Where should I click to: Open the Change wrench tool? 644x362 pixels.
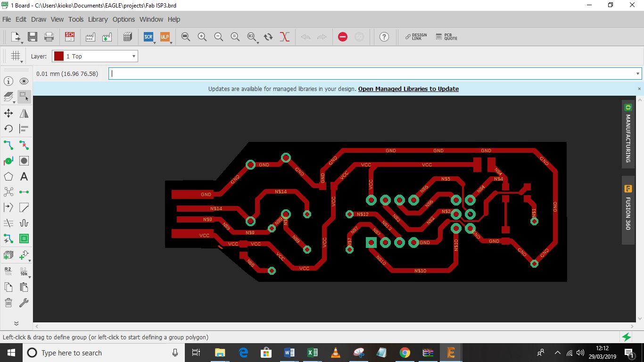tap(24, 303)
